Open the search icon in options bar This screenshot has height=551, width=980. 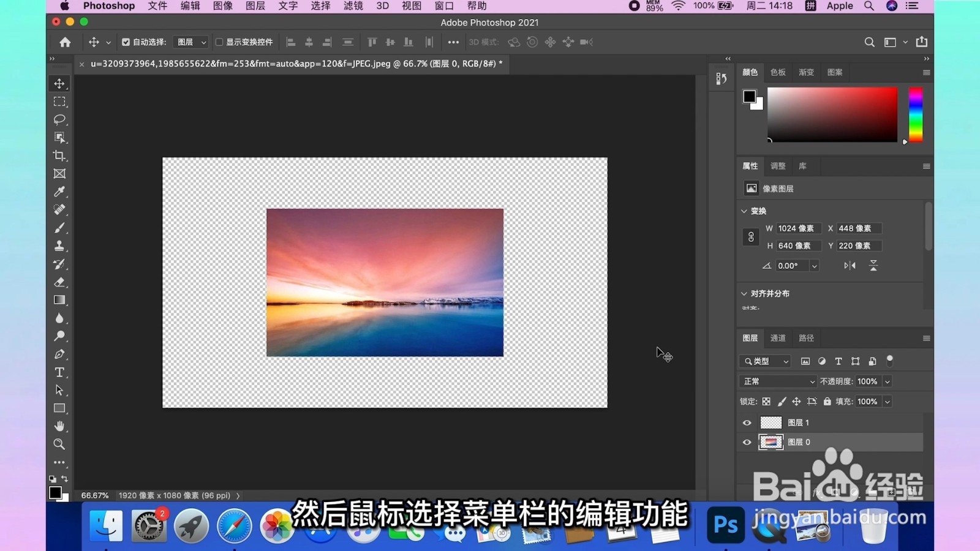[869, 42]
